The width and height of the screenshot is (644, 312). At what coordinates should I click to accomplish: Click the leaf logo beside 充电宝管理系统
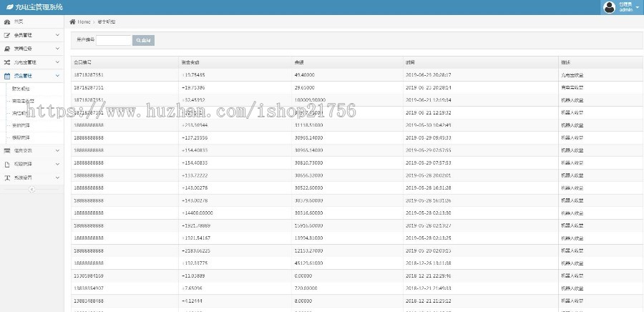9,7
